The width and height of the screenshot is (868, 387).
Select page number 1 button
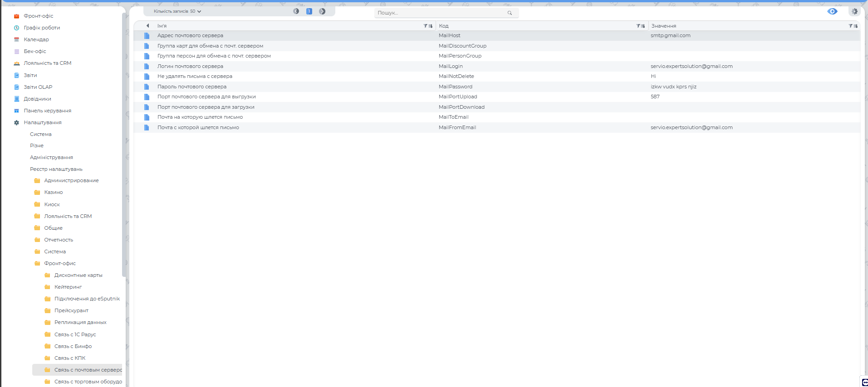[x=309, y=11]
